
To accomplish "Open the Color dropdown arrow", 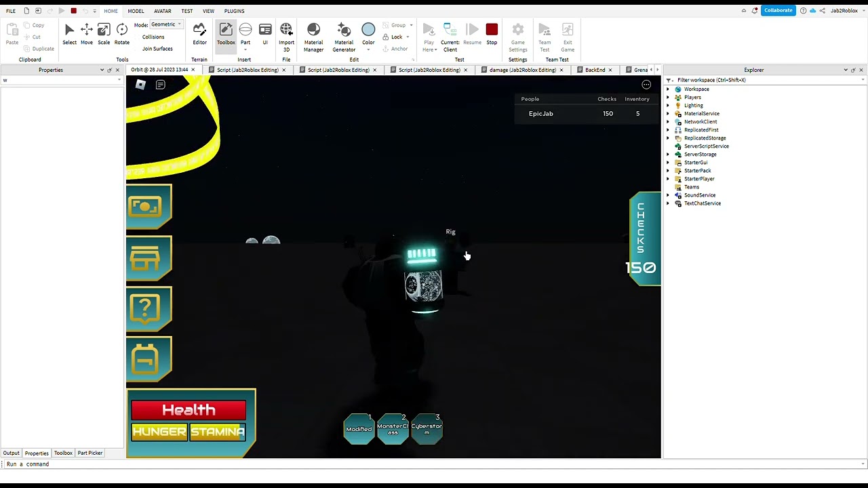I will point(368,49).
